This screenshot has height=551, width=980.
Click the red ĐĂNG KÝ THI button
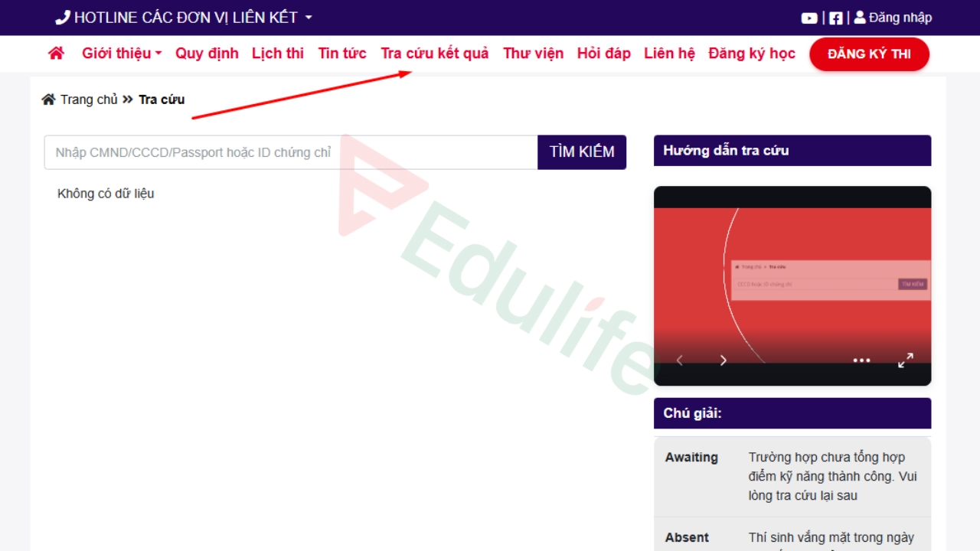pos(869,54)
